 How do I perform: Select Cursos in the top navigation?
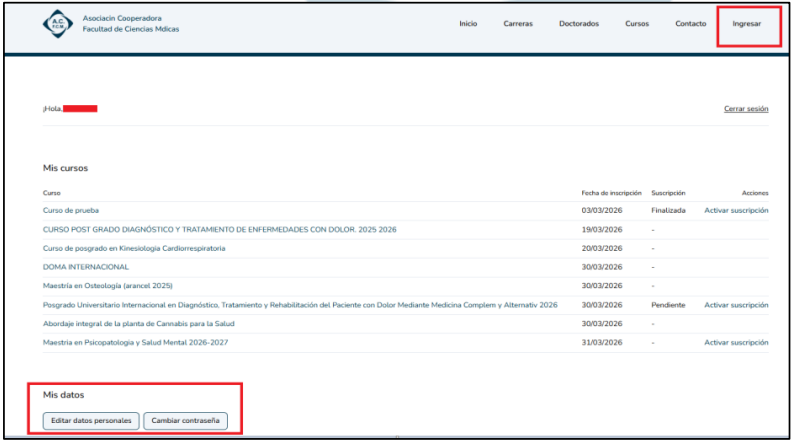(x=637, y=24)
